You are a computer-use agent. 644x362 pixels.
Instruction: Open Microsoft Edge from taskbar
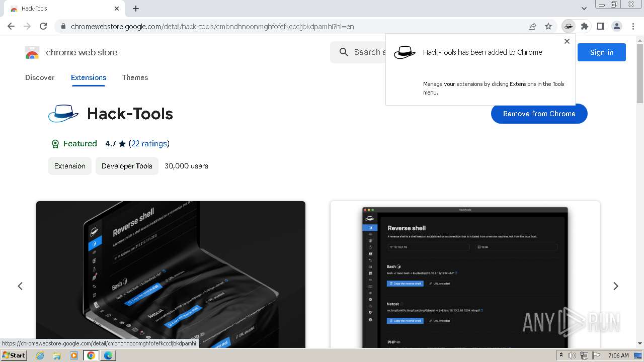(x=108, y=355)
